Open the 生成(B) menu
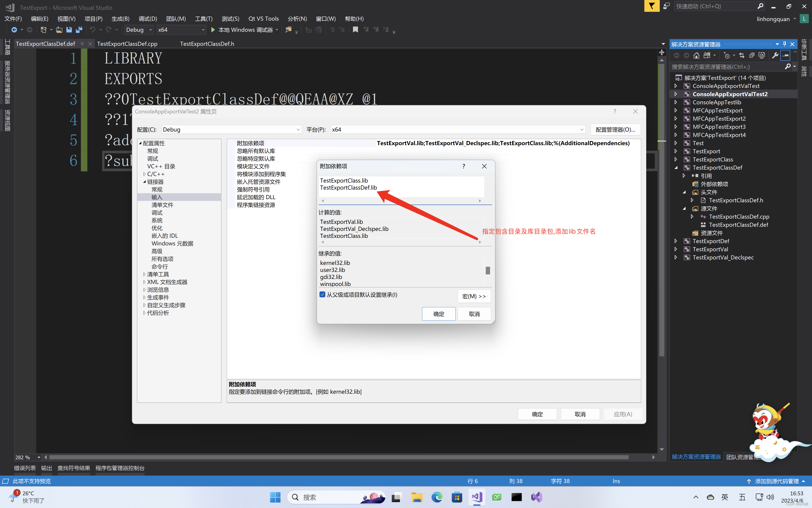Image resolution: width=812 pixels, height=508 pixels. [x=121, y=19]
